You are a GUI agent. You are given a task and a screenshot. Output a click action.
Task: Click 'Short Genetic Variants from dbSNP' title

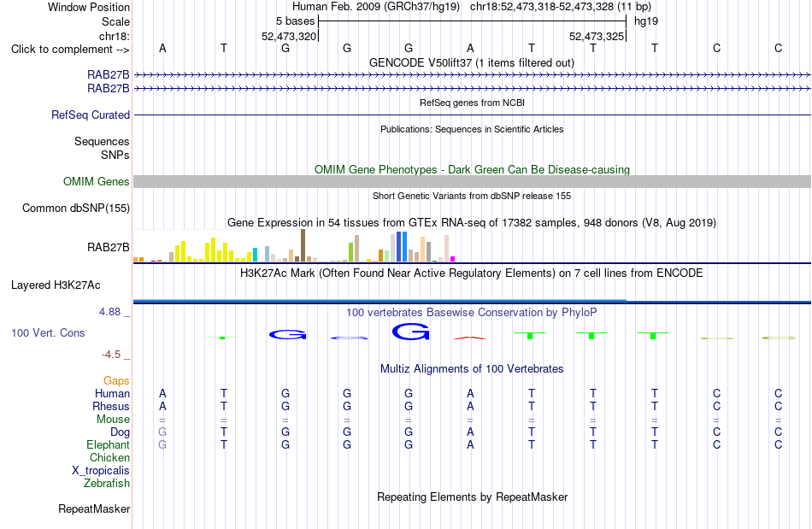tap(472, 196)
